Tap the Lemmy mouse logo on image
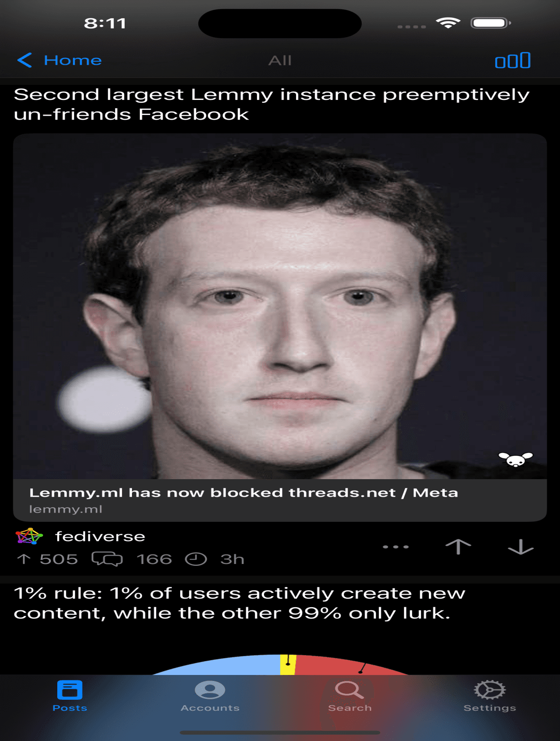The height and width of the screenshot is (741, 560). click(x=516, y=459)
